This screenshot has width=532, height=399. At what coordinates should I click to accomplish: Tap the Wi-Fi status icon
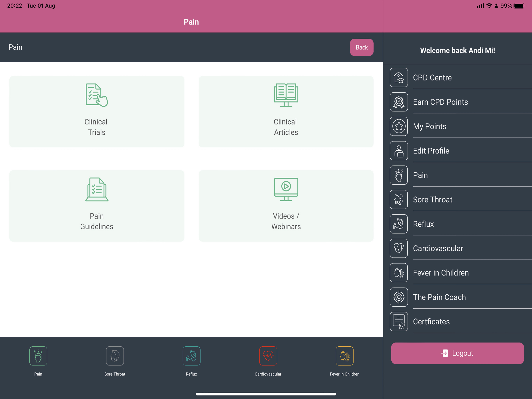click(489, 6)
